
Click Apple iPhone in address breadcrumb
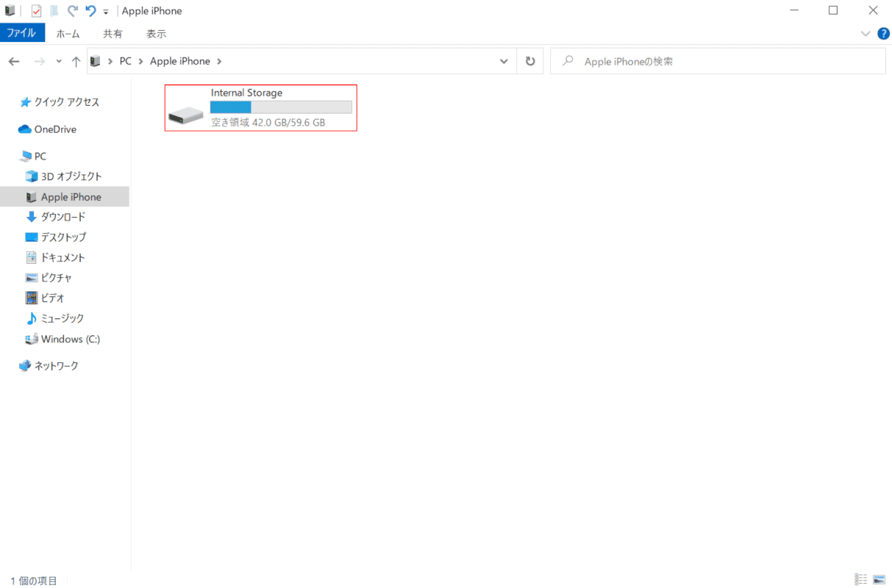180,61
